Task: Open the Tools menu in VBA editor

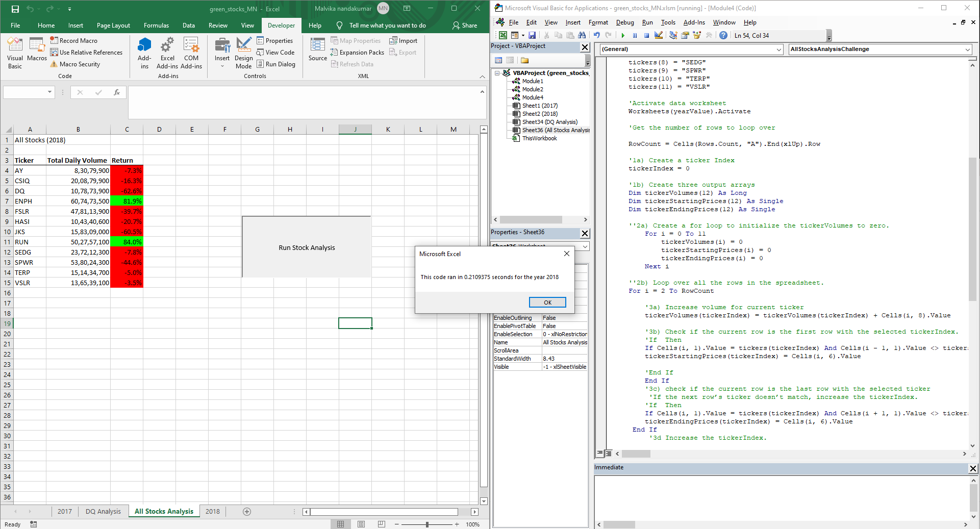Action: point(668,22)
